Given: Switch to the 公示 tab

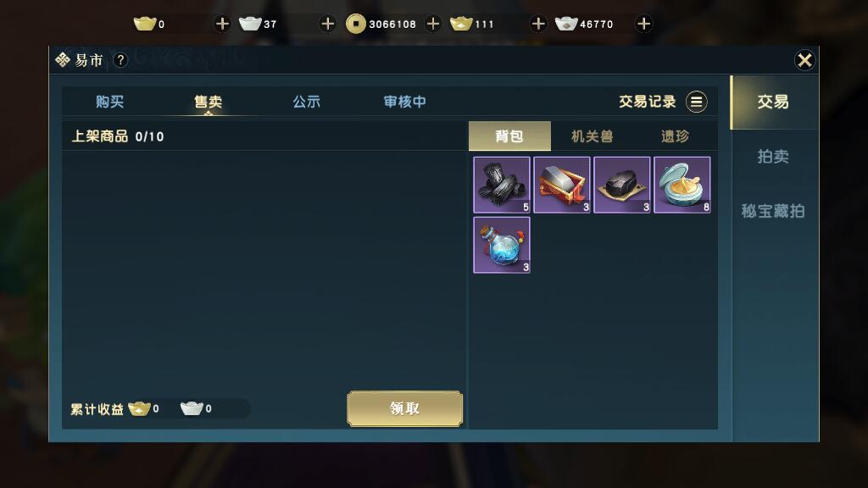Looking at the screenshot, I should tap(307, 102).
